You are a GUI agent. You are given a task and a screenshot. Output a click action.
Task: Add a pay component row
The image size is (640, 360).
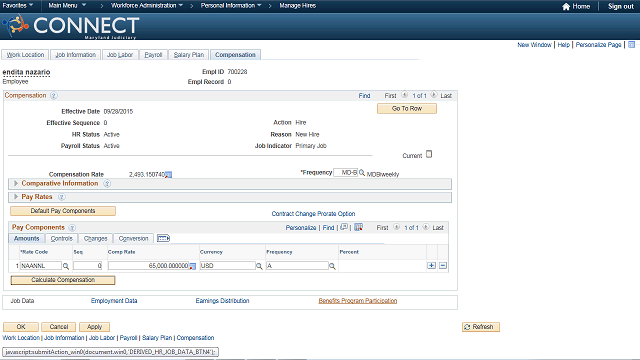point(431,266)
